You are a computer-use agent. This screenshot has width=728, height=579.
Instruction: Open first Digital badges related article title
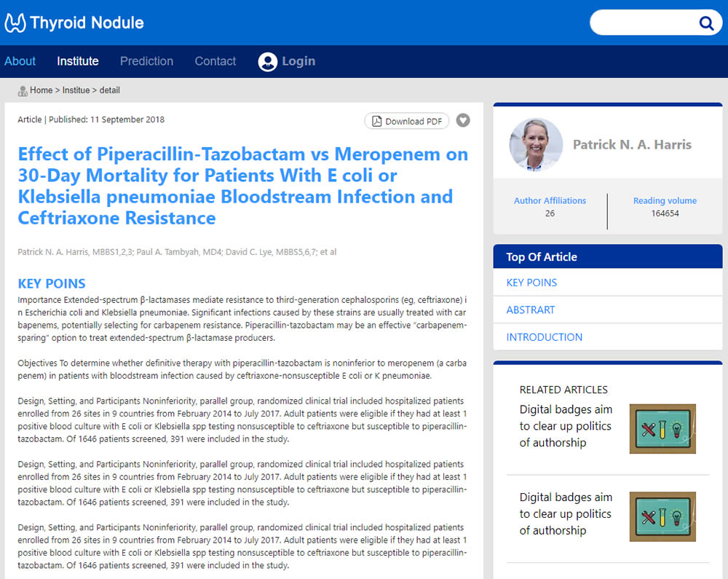(x=566, y=426)
